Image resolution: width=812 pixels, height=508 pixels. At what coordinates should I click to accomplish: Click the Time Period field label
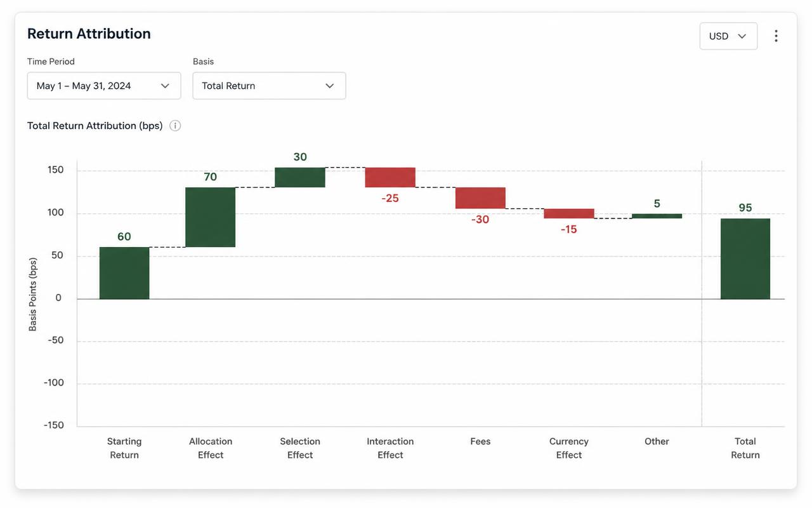coord(51,62)
